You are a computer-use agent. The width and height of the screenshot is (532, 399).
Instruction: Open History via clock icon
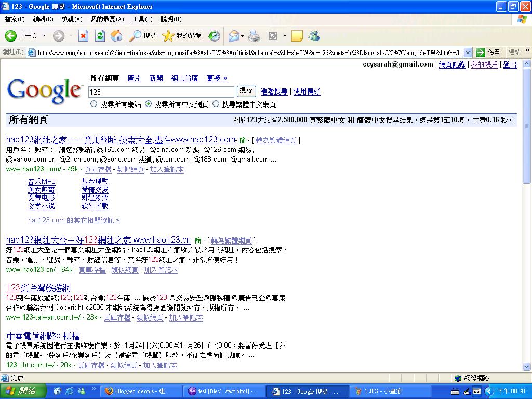214,36
